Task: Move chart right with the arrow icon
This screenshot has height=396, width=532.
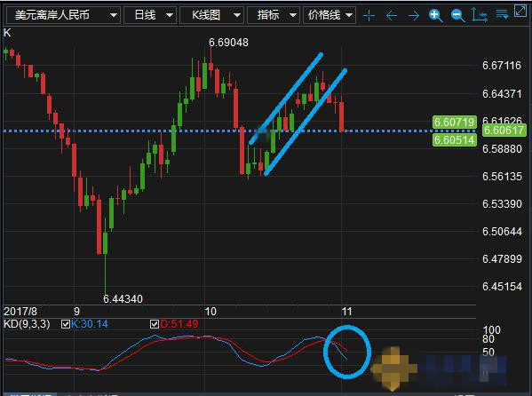Action: (x=414, y=16)
